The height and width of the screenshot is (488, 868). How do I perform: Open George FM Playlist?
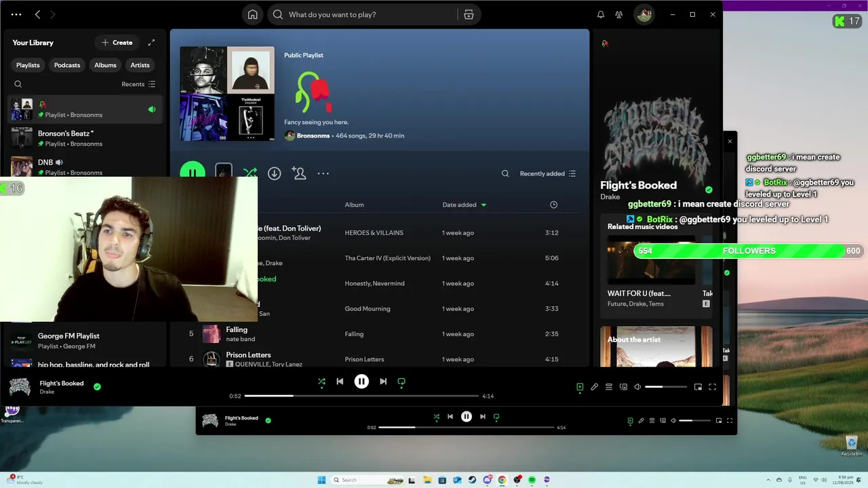(x=85, y=341)
